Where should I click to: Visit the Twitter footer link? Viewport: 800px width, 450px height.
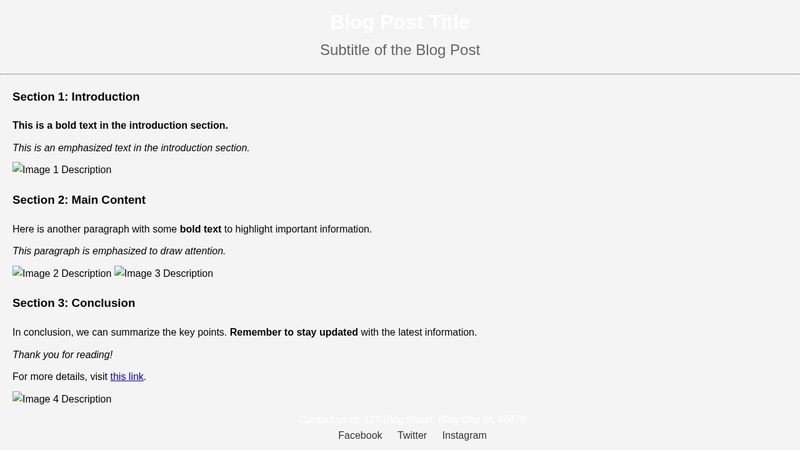412,435
